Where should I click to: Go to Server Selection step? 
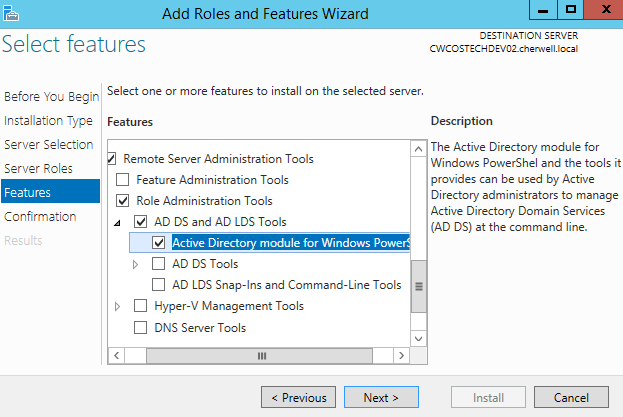click(x=48, y=145)
